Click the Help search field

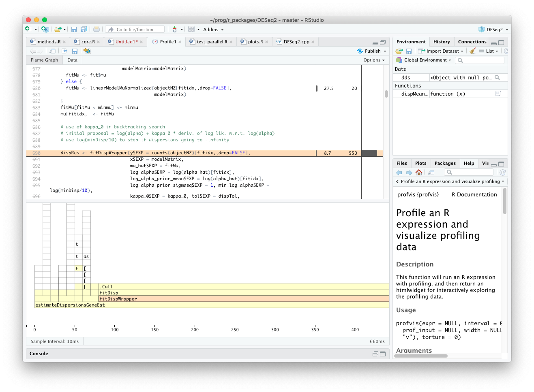(x=469, y=173)
